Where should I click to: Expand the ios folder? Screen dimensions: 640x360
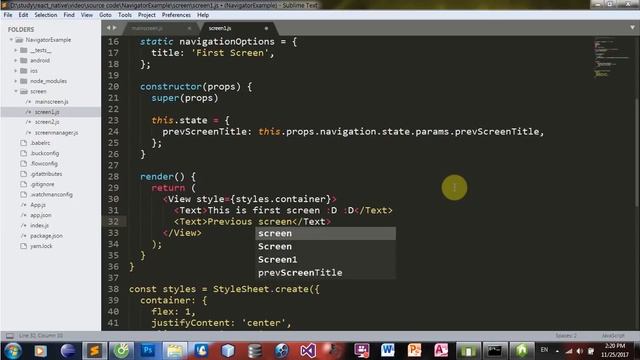16,71
